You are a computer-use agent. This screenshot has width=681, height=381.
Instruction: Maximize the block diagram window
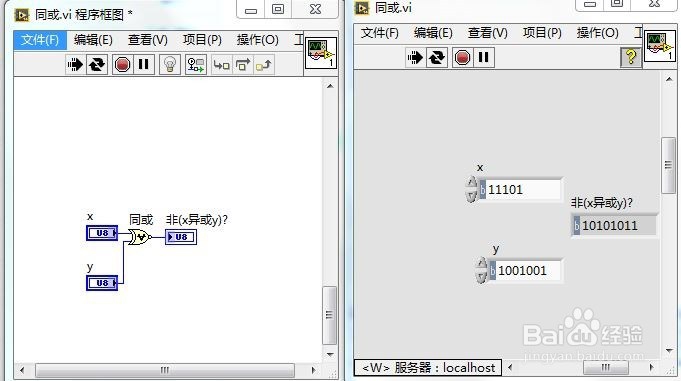pos(278,10)
